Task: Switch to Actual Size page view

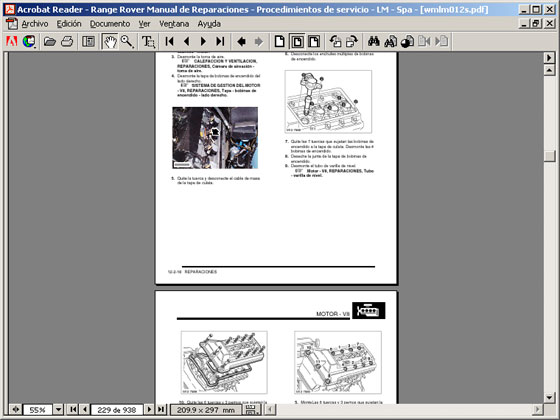Action: 280,41
